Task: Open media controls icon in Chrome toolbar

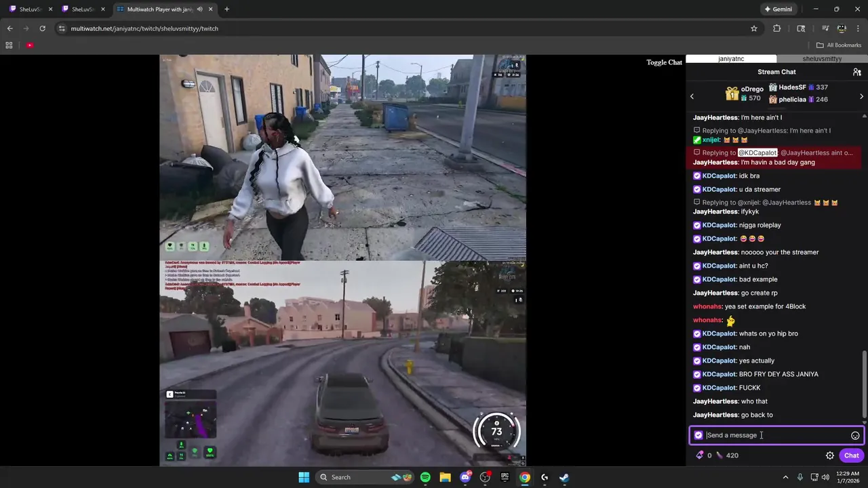Action: point(825,28)
